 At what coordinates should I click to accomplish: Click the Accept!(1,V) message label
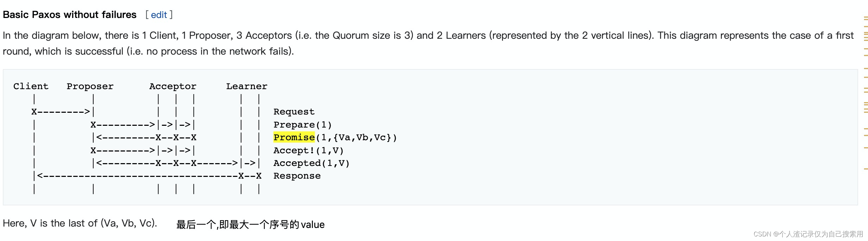coord(309,150)
